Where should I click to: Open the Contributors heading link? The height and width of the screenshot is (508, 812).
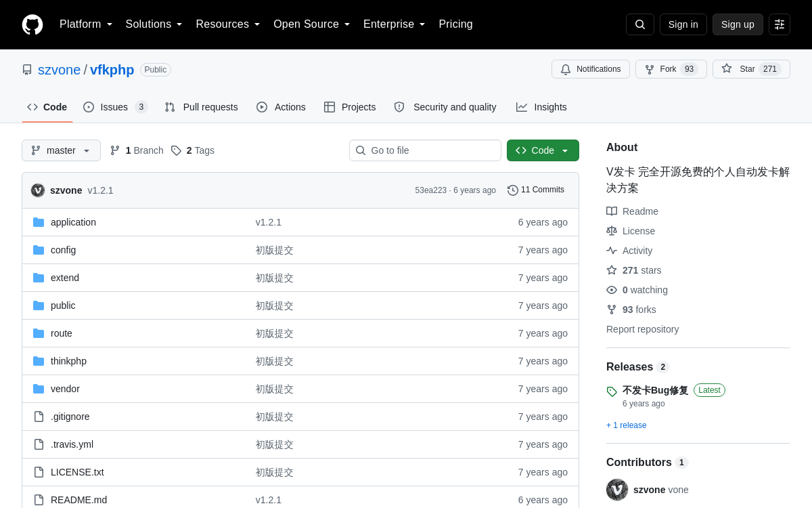click(x=648, y=462)
